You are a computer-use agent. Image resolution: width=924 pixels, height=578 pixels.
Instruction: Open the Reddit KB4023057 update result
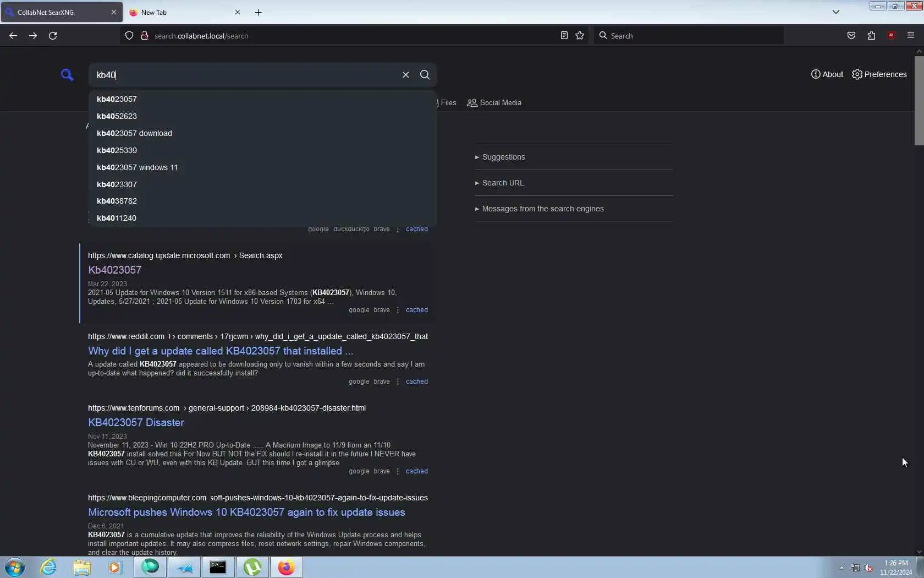pyautogui.click(x=221, y=351)
